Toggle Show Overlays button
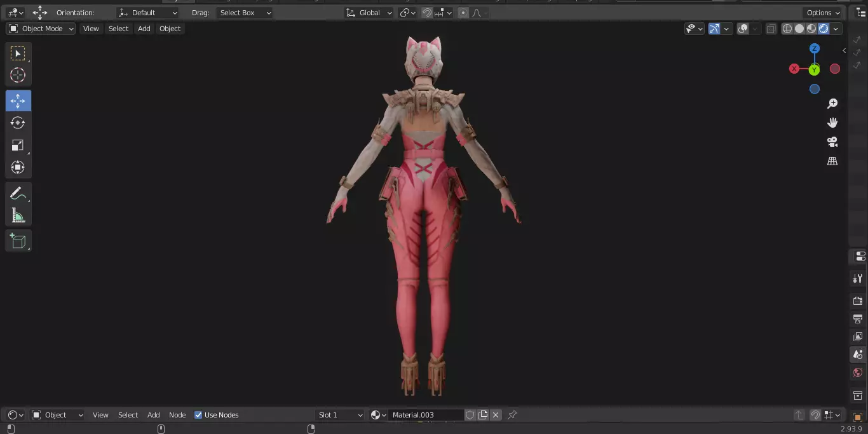This screenshot has height=434, width=868. (743, 29)
